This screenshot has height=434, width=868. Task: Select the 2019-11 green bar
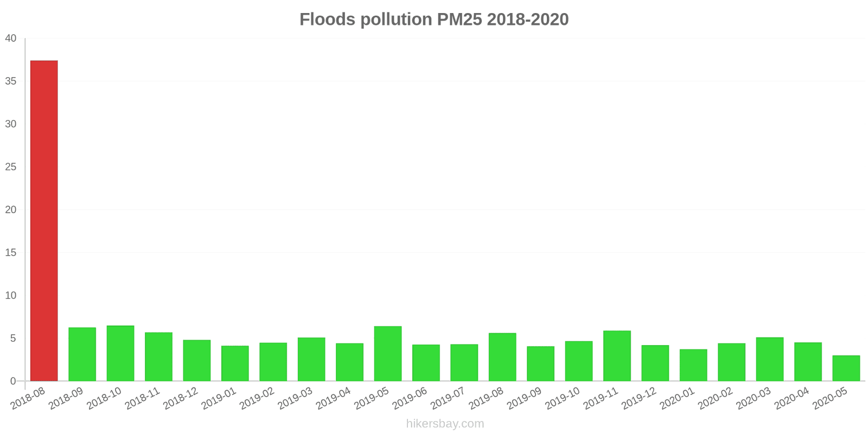click(x=617, y=355)
